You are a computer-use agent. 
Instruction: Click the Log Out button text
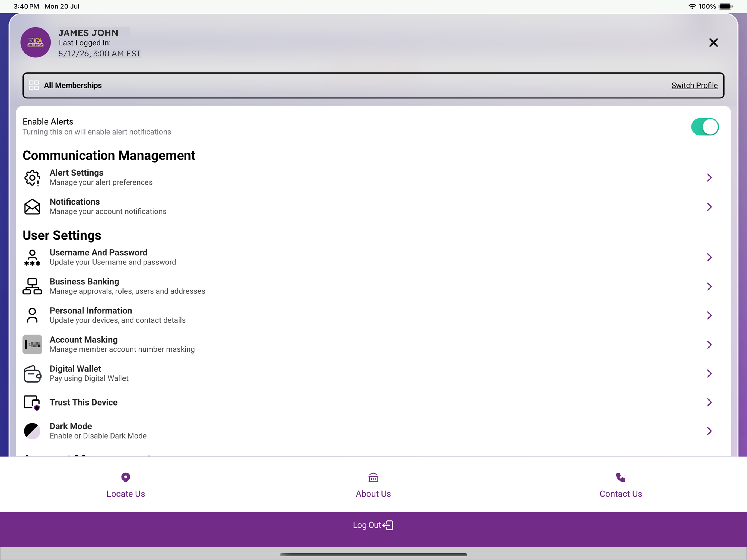(x=367, y=525)
